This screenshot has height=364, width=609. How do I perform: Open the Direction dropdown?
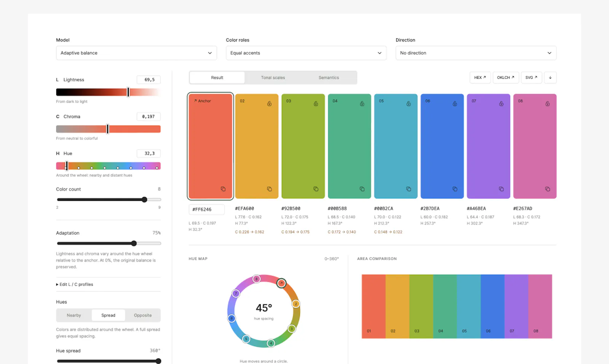coord(476,53)
